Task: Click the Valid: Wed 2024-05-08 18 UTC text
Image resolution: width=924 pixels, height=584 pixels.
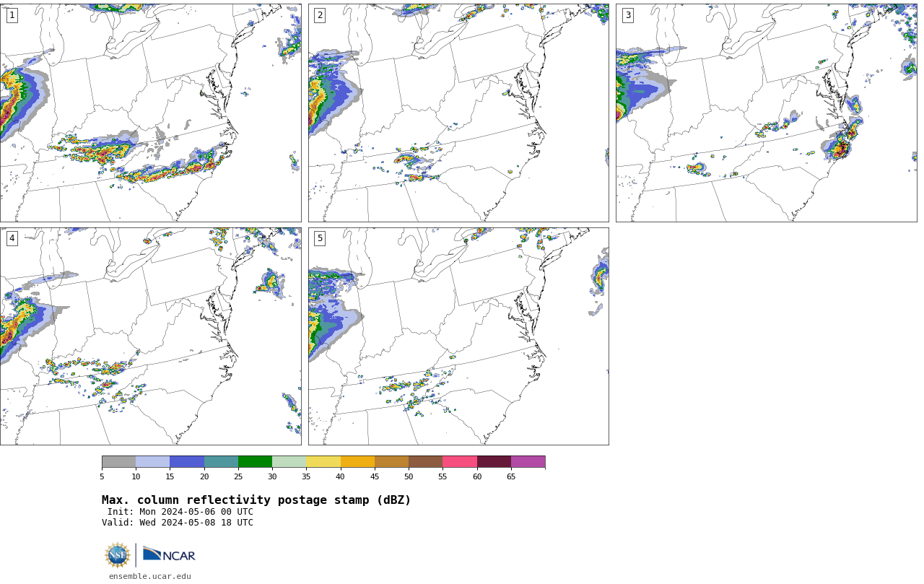Action: coord(178,523)
